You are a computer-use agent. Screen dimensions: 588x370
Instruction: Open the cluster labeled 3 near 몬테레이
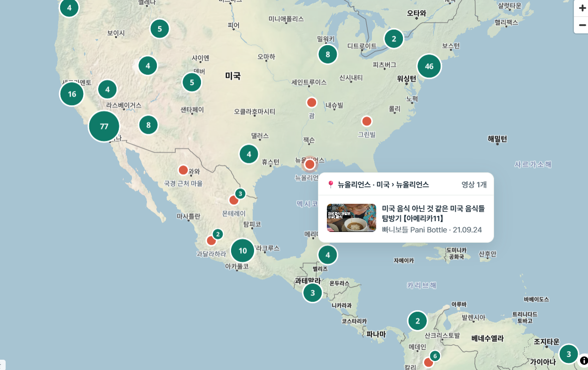pos(240,193)
